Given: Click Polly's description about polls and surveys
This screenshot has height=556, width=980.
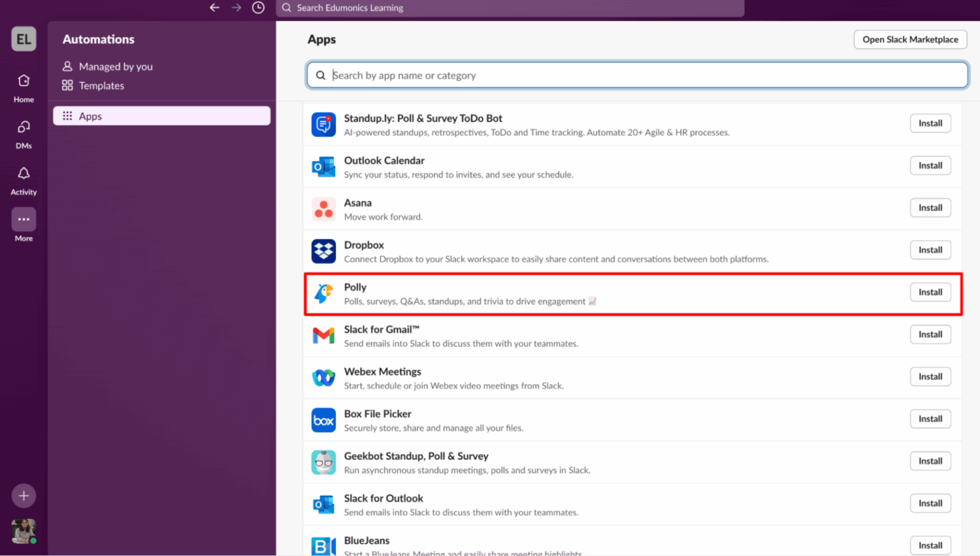Looking at the screenshot, I should click(x=470, y=301).
